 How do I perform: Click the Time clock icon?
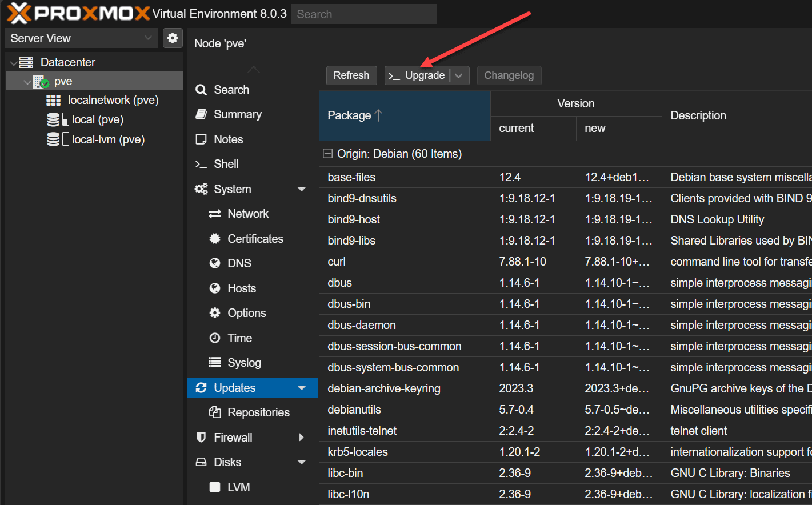[x=215, y=338]
